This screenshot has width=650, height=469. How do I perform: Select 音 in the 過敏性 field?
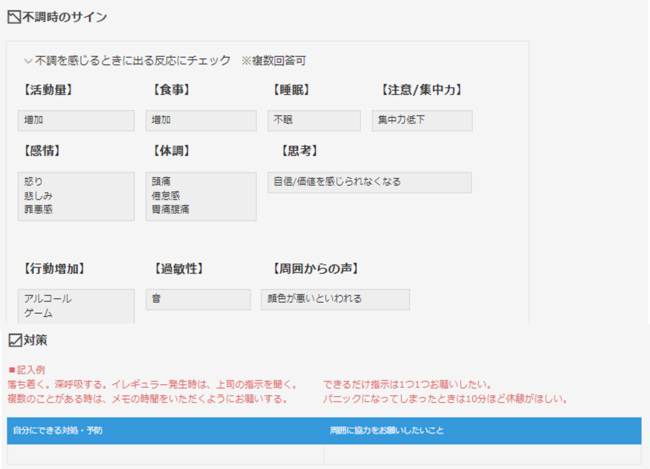click(156, 299)
